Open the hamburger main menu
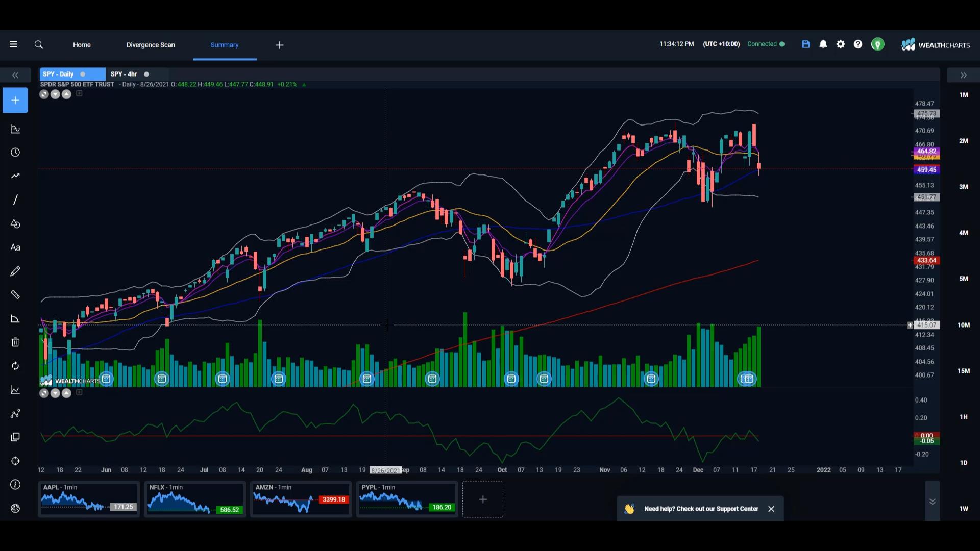Image resolution: width=980 pixels, height=551 pixels. point(13,44)
